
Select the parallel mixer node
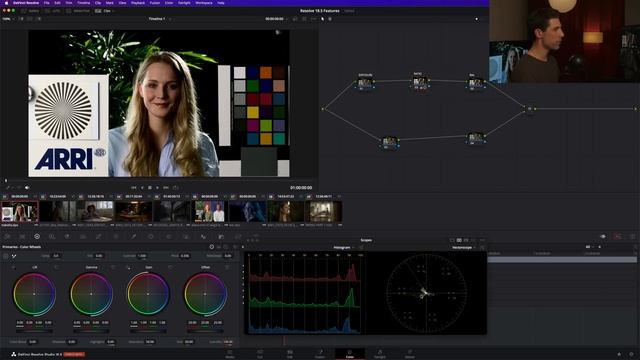(x=530, y=109)
